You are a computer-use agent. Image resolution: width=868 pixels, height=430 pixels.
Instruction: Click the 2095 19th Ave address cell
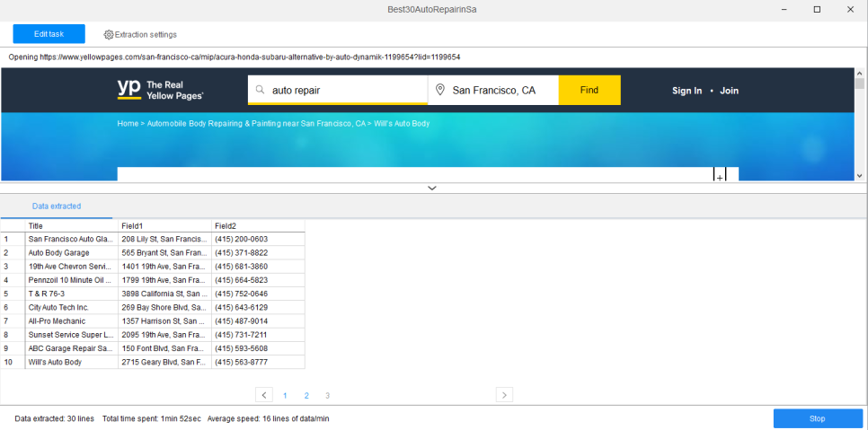tap(164, 334)
